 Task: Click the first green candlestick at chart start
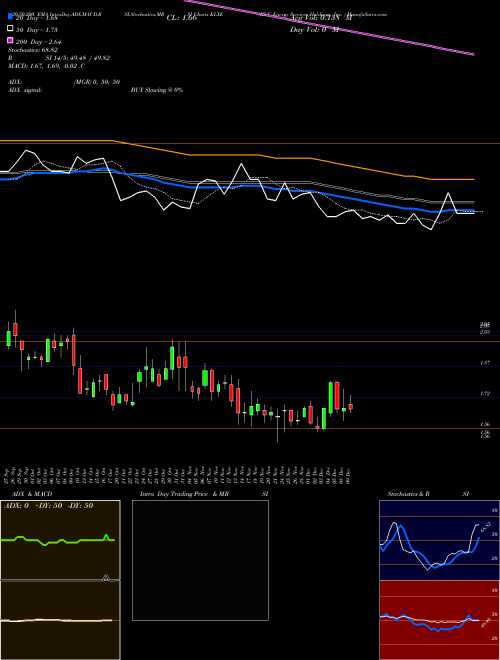[8, 338]
